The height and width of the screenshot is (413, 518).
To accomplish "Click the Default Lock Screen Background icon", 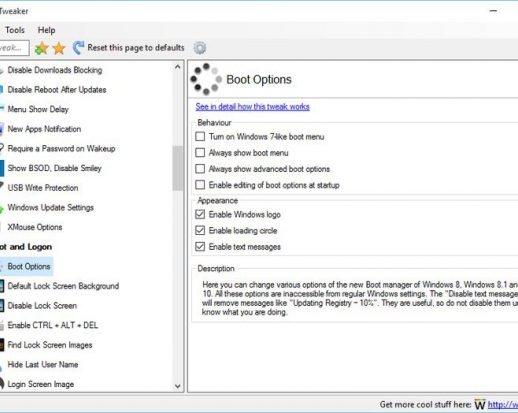I will 2,286.
